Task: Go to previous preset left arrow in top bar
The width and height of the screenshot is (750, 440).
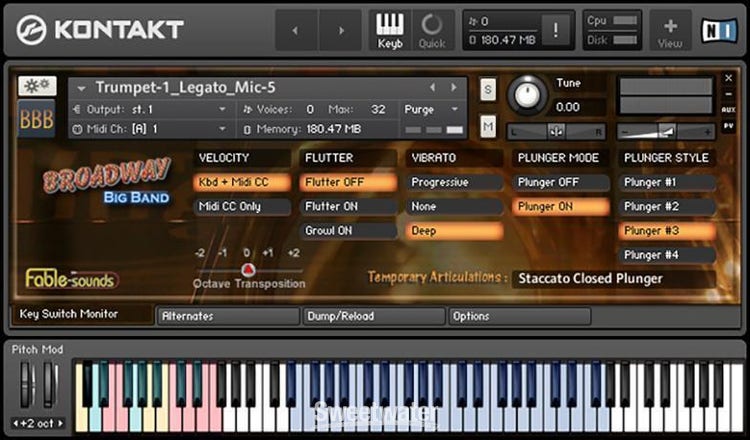Action: 295,31
